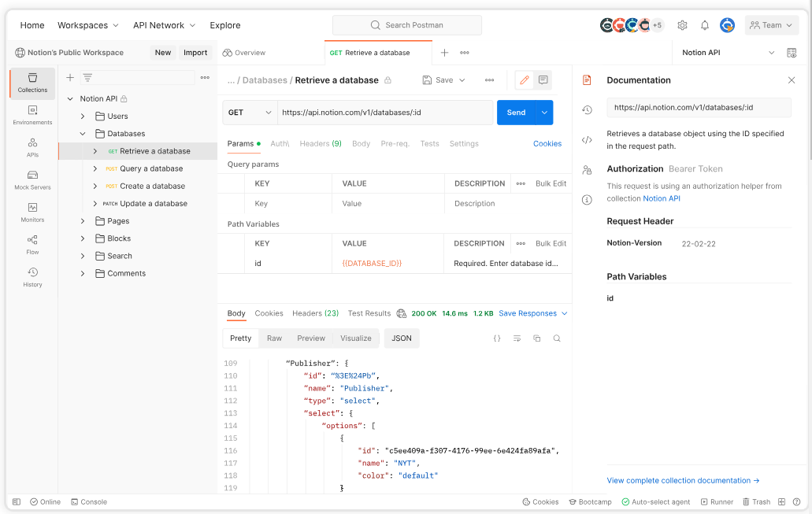812x514 pixels.
Task: Click the {{DATABASE_ID}} path variable value
Action: pos(372,264)
